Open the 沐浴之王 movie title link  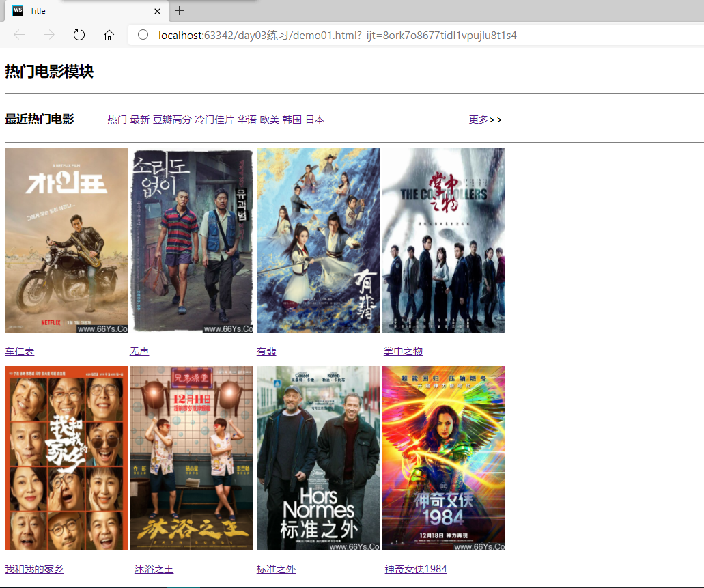point(154,569)
